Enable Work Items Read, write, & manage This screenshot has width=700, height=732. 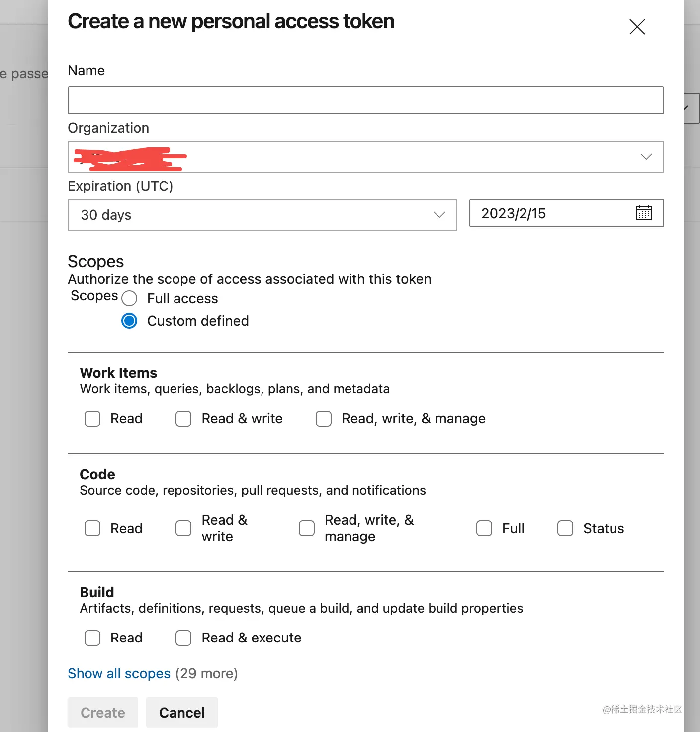tap(324, 419)
